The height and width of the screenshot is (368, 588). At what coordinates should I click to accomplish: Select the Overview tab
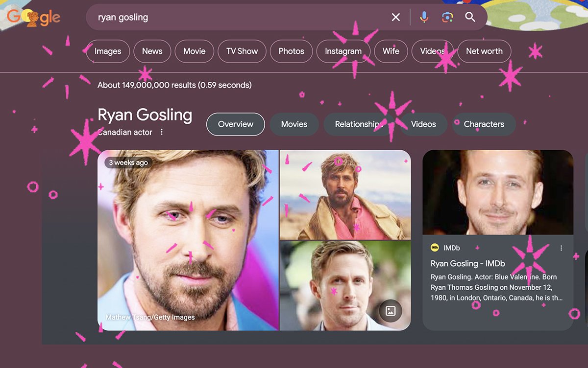(236, 124)
